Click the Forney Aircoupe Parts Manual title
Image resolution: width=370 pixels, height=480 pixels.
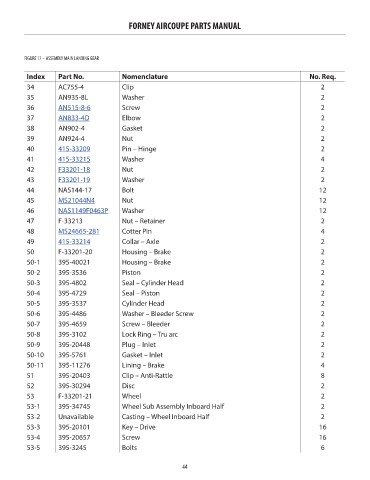[185, 26]
